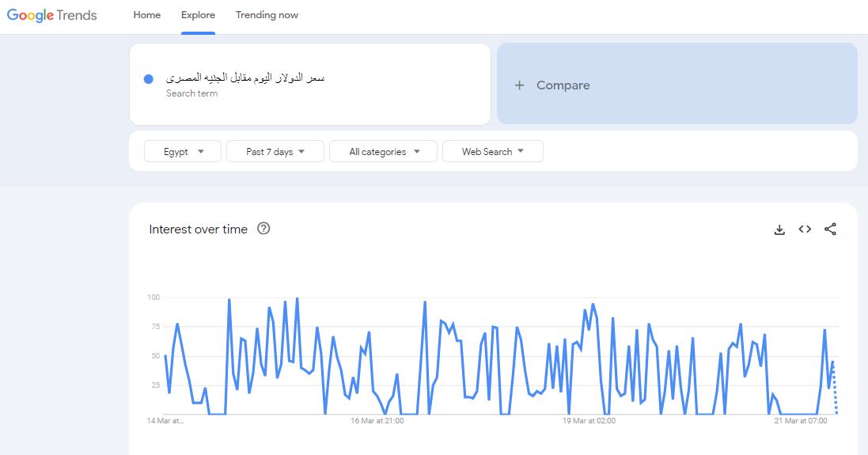Screen dimensions: 868x455
Task: Share the Interest over time chart
Action: 830,229
